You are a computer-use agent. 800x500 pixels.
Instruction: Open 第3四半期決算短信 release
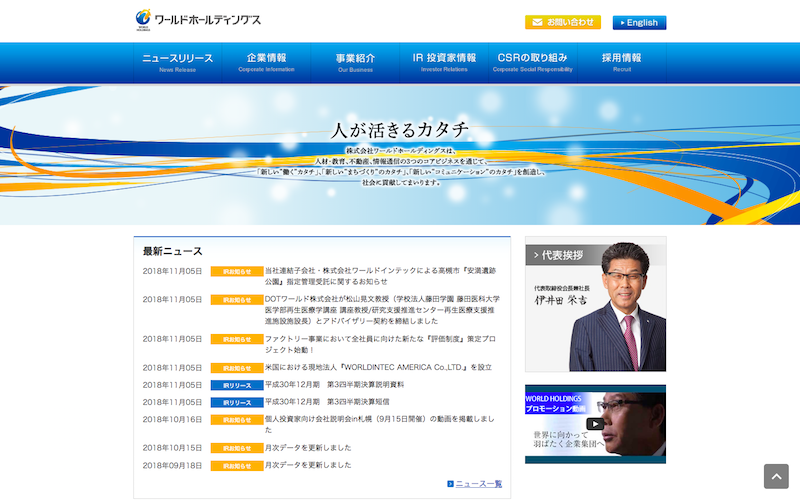(x=327, y=402)
